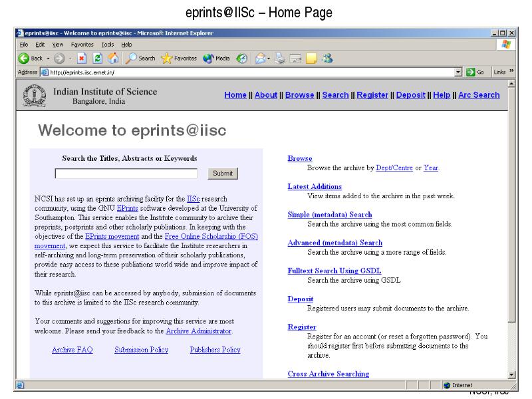Follow the EPrints movement link
Image resolution: width=532 pixels, height=399 pixels.
tap(112, 237)
